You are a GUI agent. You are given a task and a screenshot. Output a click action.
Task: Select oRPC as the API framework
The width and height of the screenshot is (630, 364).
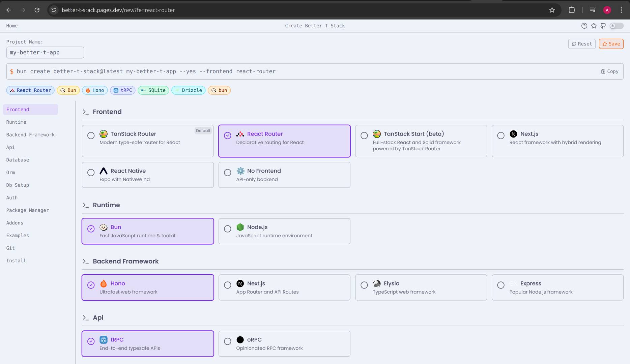[x=284, y=343]
